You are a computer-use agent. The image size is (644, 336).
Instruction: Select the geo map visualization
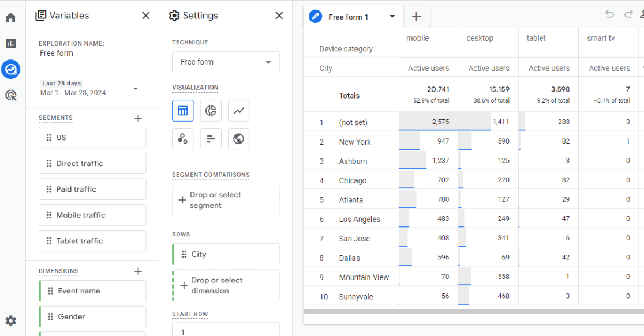click(238, 138)
